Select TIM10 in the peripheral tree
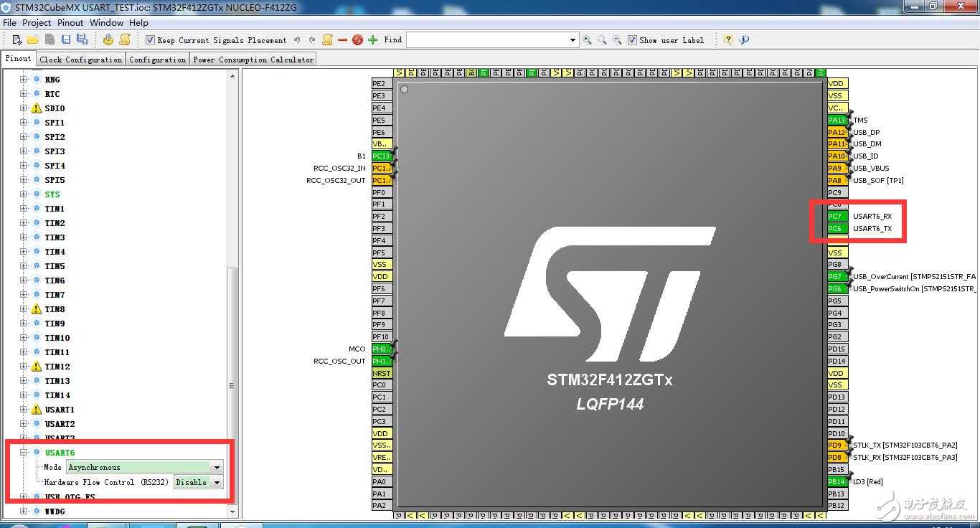This screenshot has width=980, height=528. [57, 338]
